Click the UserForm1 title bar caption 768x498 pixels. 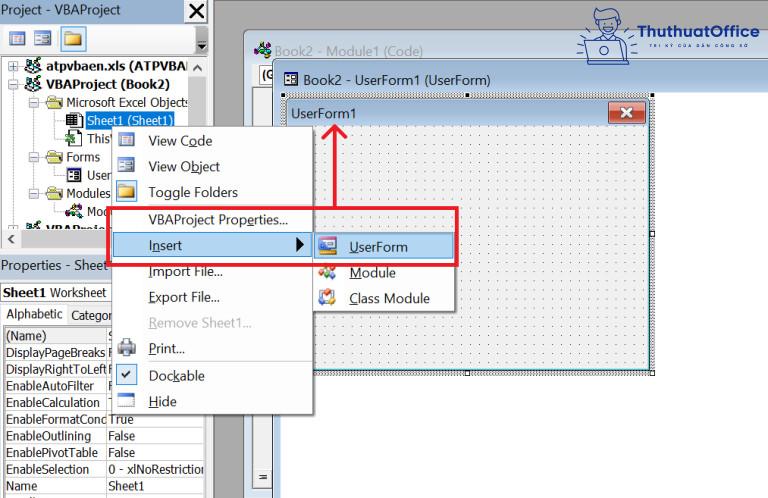(x=323, y=114)
